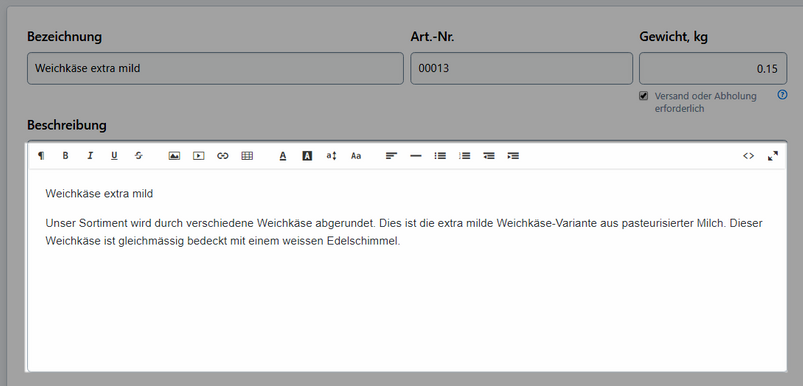Viewport: 803px width, 386px height.
Task: Apply strikethrough formatting
Action: [x=139, y=156]
